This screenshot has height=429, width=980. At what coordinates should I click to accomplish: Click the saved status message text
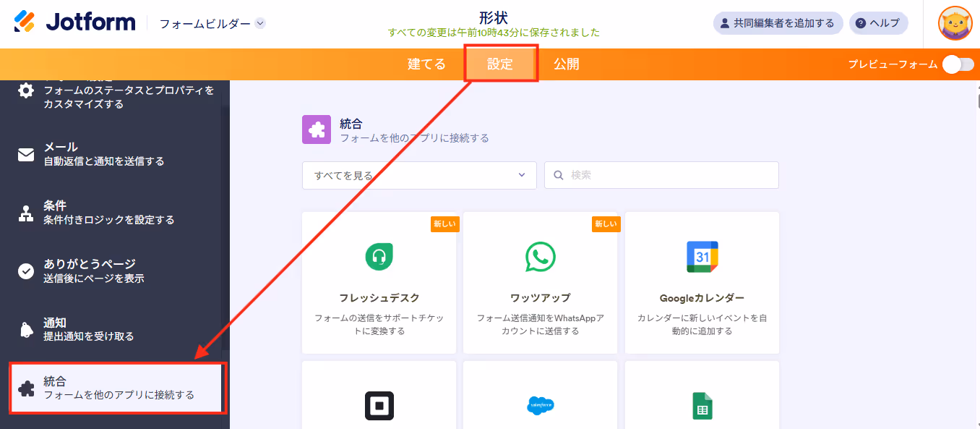(494, 33)
